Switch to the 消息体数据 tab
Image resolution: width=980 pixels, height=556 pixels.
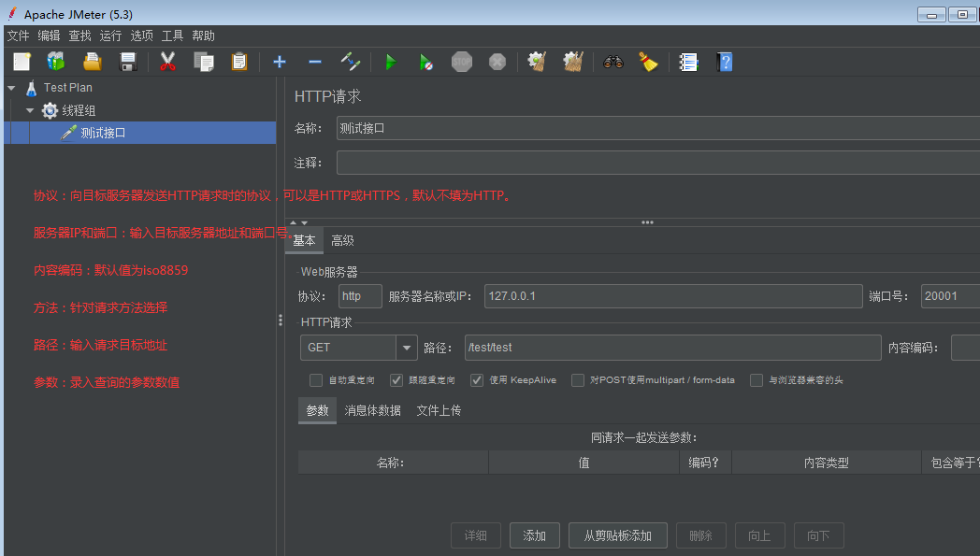click(372, 410)
